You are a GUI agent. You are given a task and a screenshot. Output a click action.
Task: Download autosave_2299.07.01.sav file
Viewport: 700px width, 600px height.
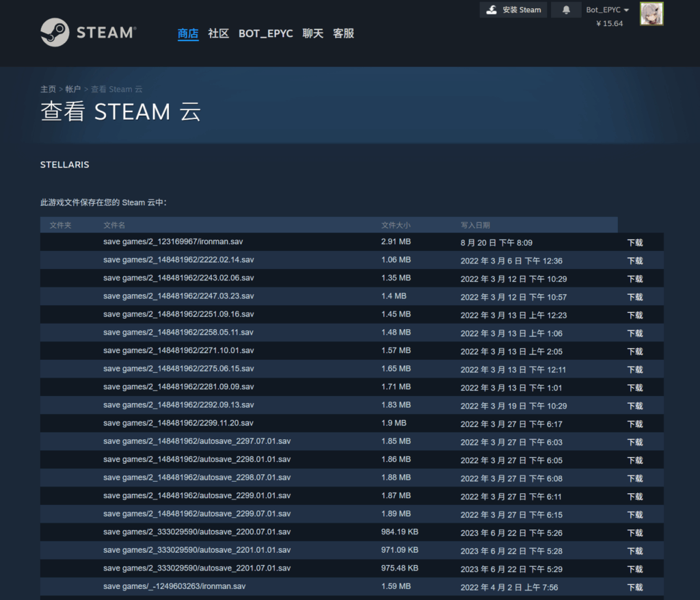click(x=635, y=514)
